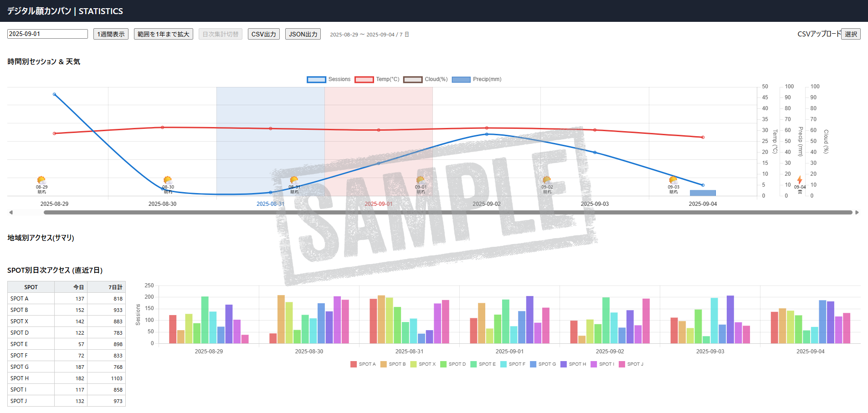Click the 08-30 weather icon on chart
868x413 pixels.
click(168, 180)
